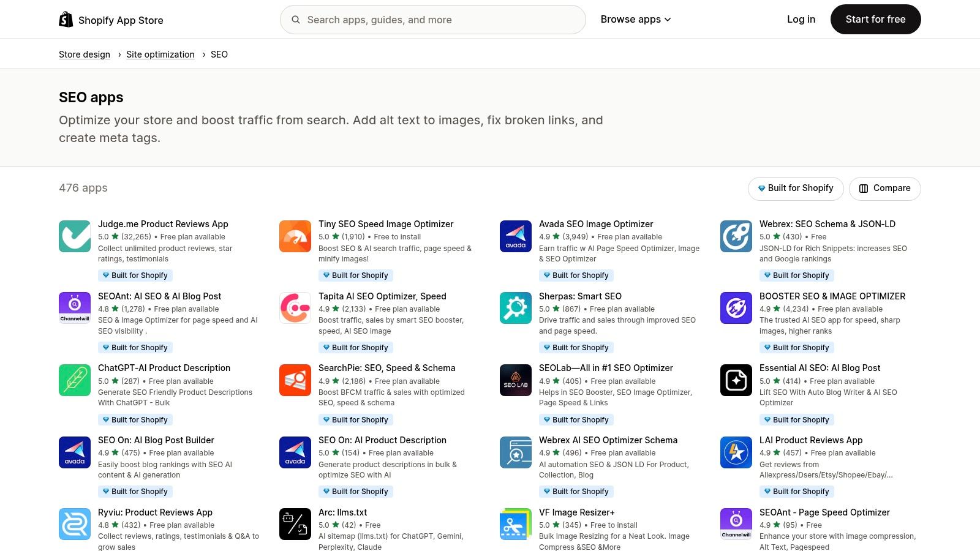This screenshot has height=551, width=980.
Task: Open the Webrex SEO Schema & JSON-LD icon
Action: (x=736, y=236)
